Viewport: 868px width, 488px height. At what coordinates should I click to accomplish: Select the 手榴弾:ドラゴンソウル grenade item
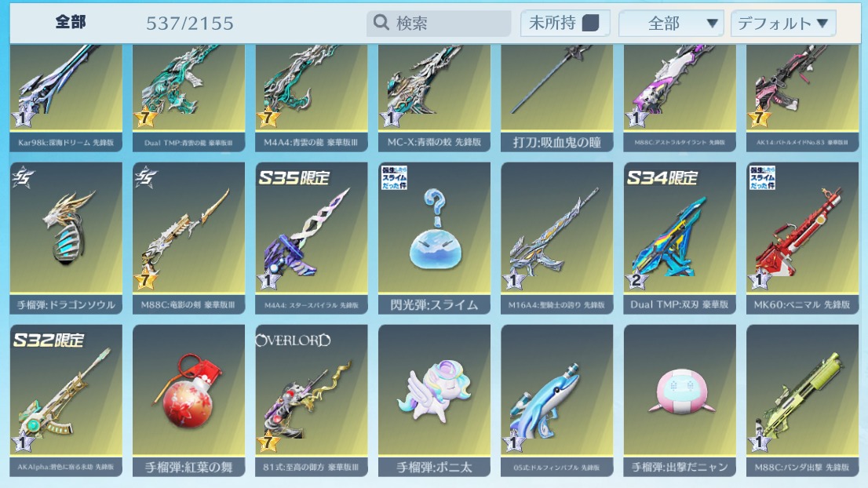(66, 238)
